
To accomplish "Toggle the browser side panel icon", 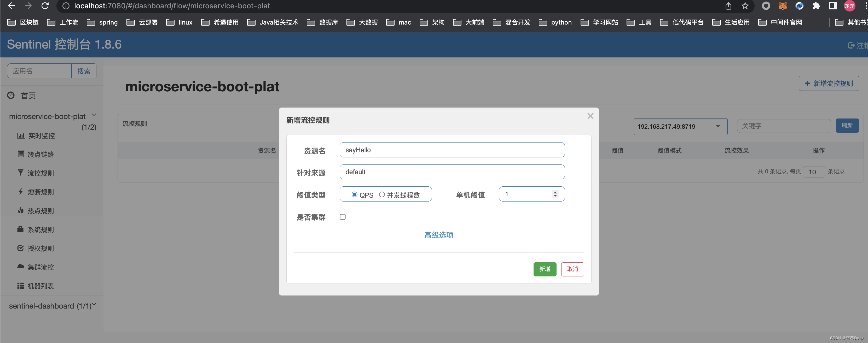I will tap(833, 6).
